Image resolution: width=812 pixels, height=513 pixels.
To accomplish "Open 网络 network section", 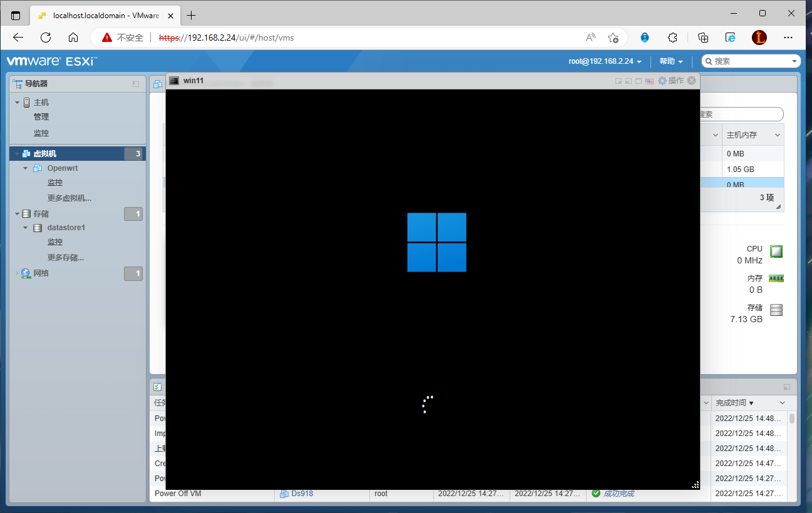I will pyautogui.click(x=41, y=273).
